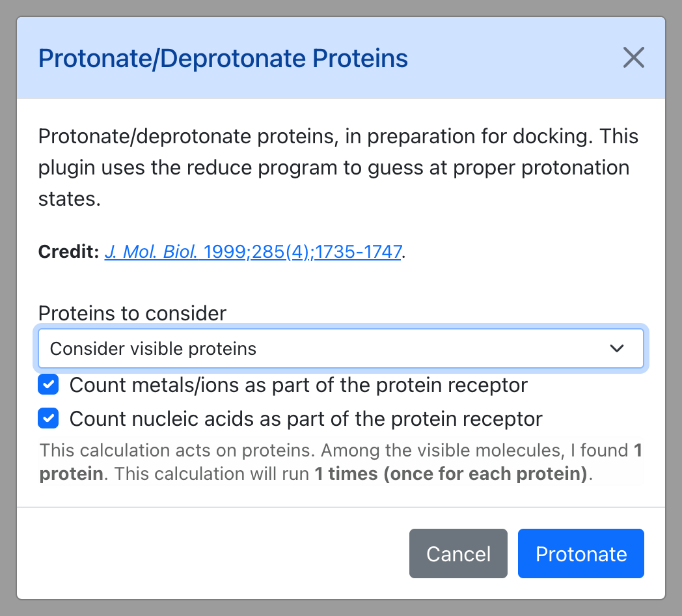The image size is (682, 616).
Task: Click the blue Protonate button
Action: [x=581, y=553]
